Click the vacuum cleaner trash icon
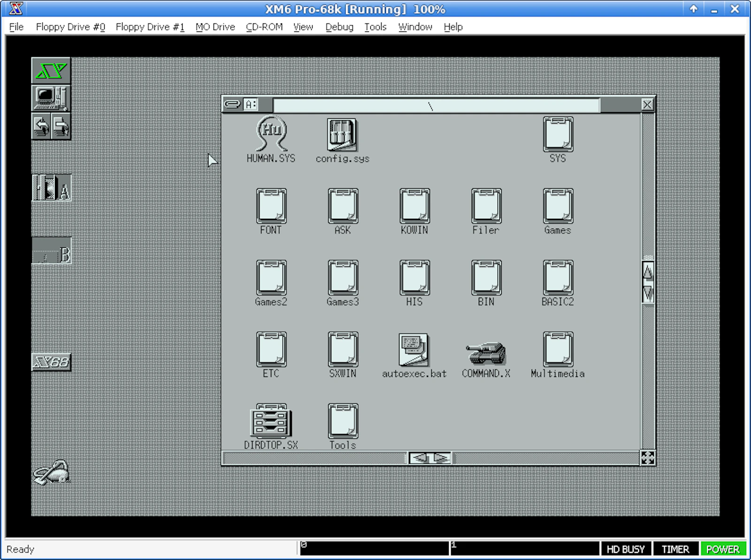 pos(52,472)
